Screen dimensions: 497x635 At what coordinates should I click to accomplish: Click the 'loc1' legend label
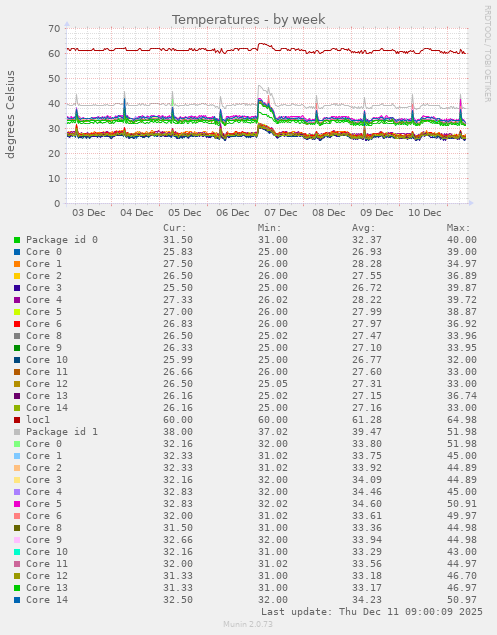coord(38,420)
